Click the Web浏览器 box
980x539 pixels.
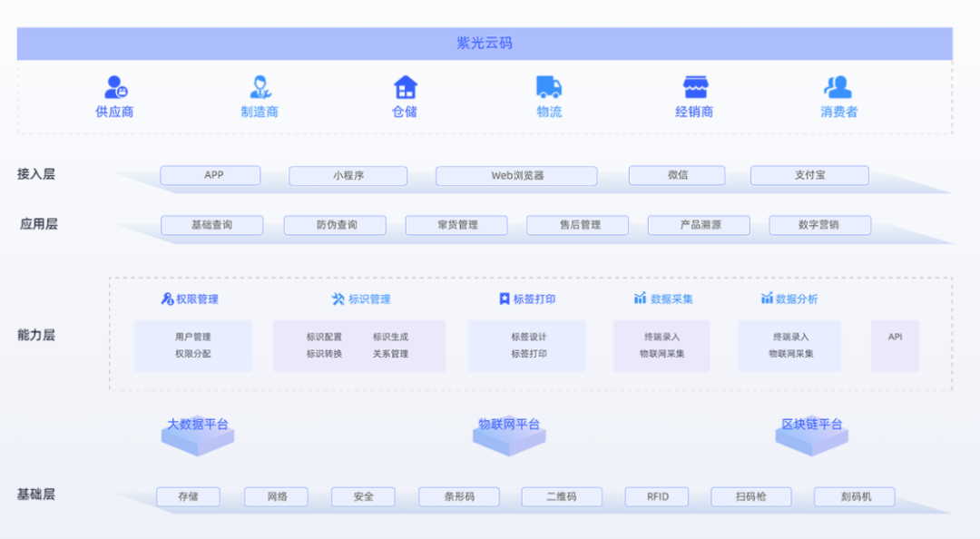[x=516, y=176]
